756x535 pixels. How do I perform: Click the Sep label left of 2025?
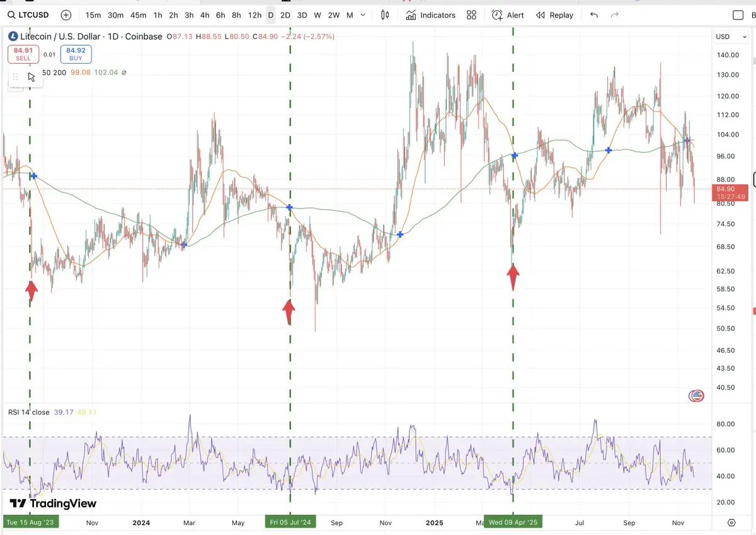pos(337,522)
